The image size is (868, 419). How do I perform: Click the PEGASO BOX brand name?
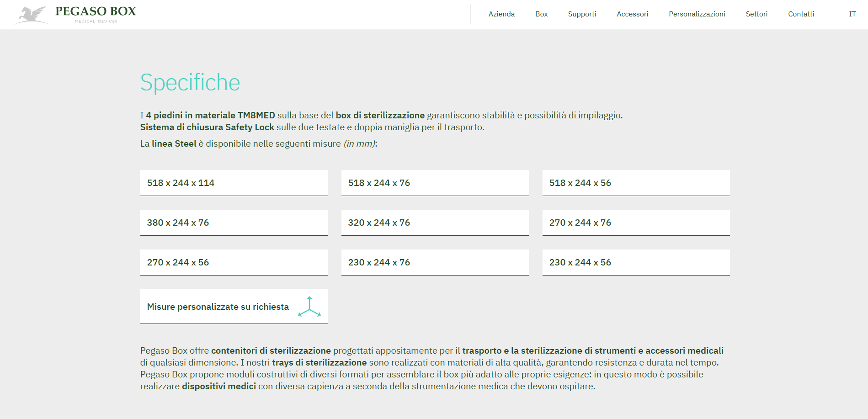click(96, 11)
